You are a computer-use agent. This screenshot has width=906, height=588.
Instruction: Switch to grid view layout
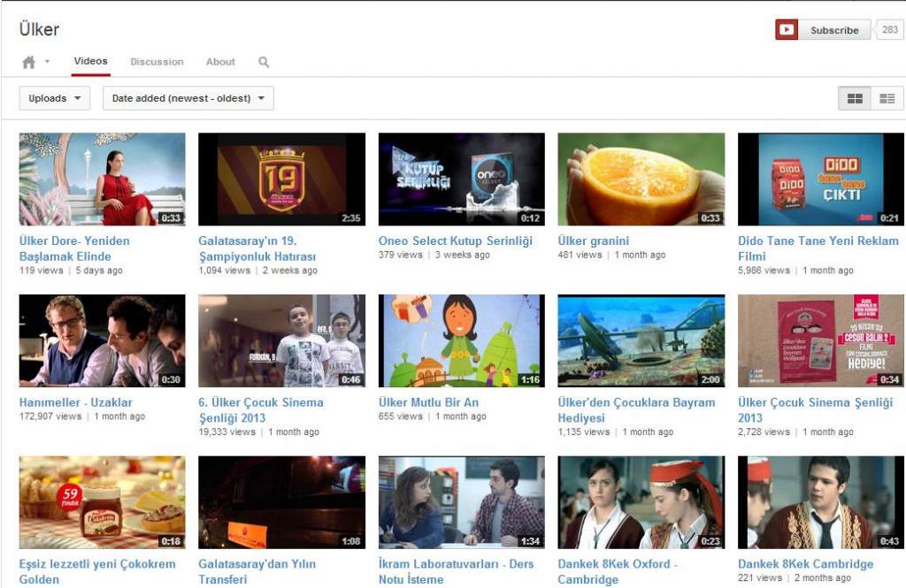[x=855, y=98]
